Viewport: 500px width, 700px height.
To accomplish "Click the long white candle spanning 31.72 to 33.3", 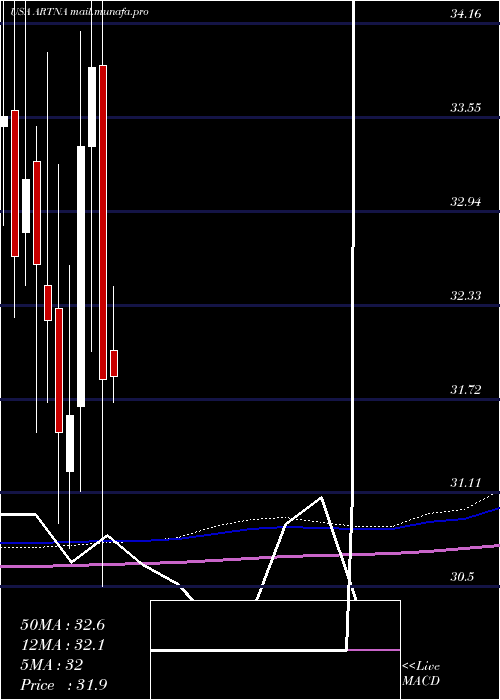I will click(81, 276).
